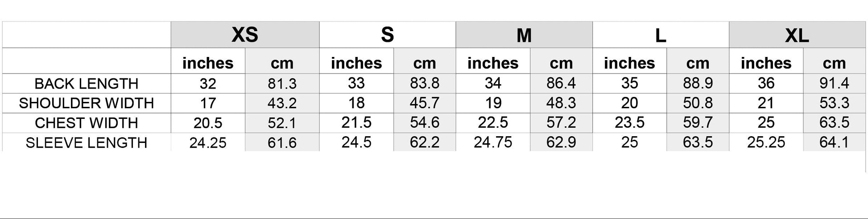Select the SHOULDER WIDTH row label
The width and height of the screenshot is (868, 219).
(x=87, y=103)
